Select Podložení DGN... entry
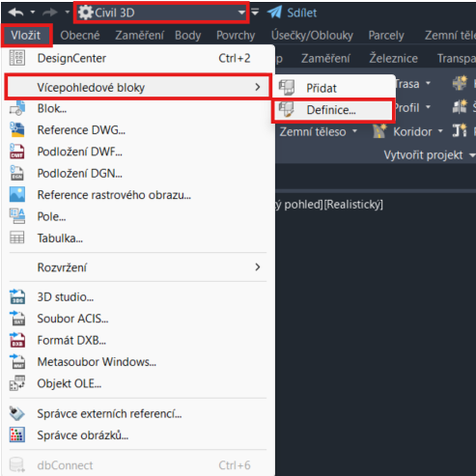 pos(138,174)
